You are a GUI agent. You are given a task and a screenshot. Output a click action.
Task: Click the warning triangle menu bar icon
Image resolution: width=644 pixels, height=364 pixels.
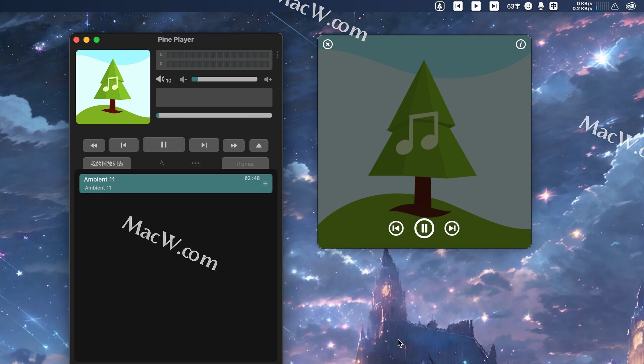pyautogui.click(x=615, y=6)
